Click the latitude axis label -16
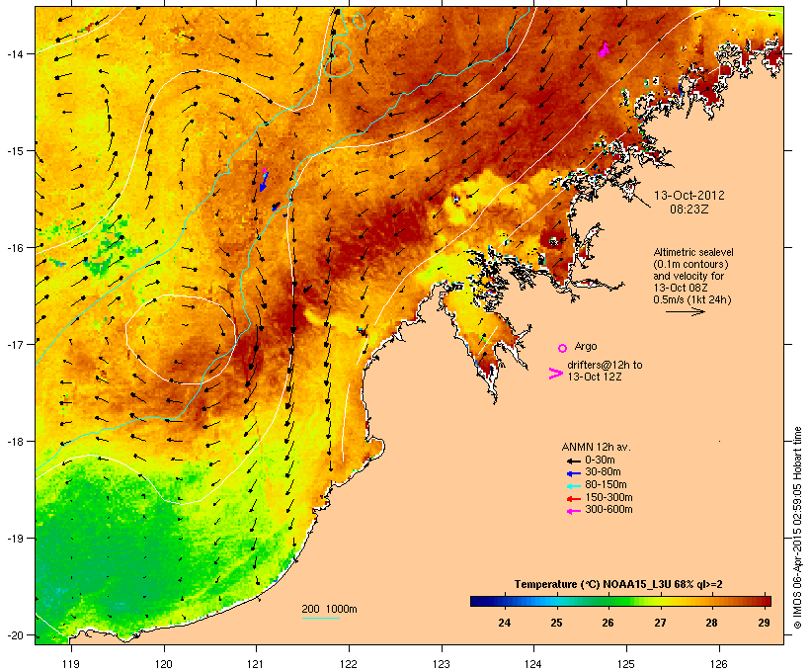 (14, 248)
